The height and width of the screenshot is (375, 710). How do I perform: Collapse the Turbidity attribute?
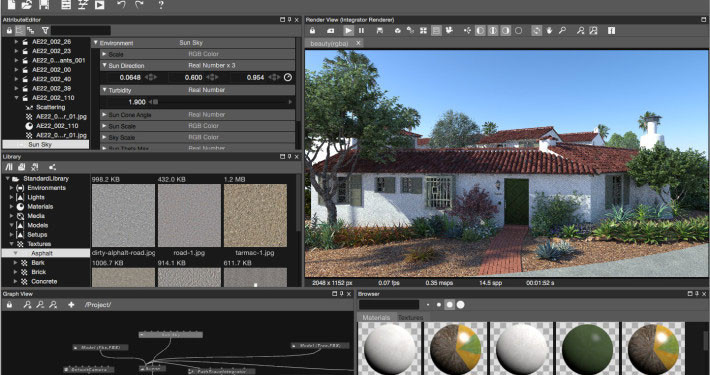pyautogui.click(x=104, y=90)
